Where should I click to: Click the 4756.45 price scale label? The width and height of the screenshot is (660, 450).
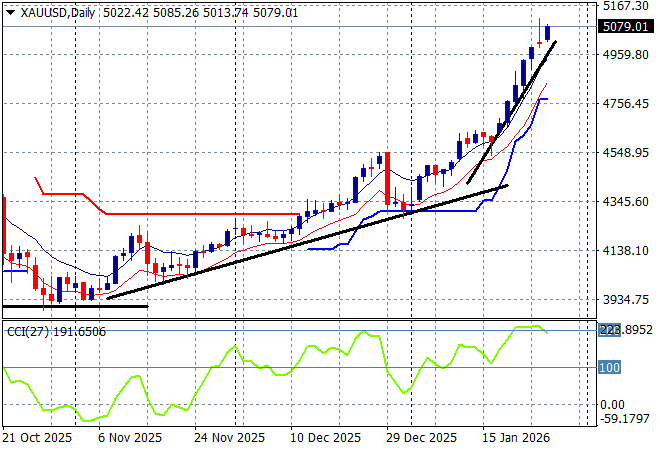[x=624, y=104]
